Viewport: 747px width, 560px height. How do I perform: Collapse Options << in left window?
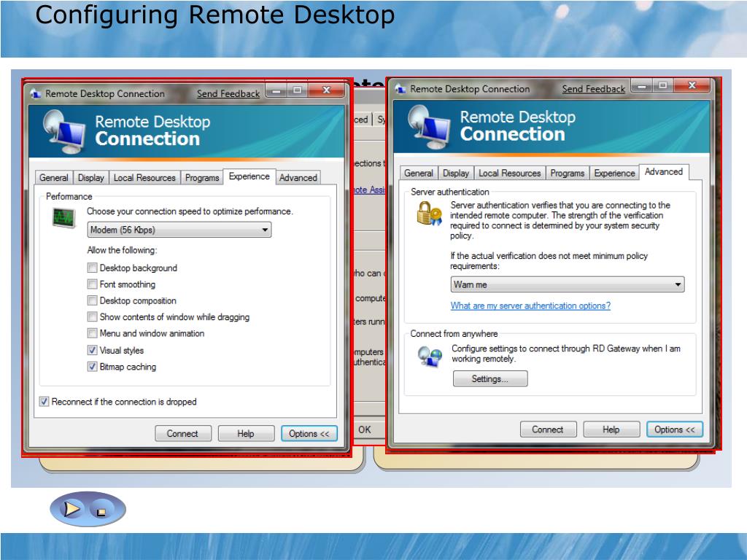309,433
